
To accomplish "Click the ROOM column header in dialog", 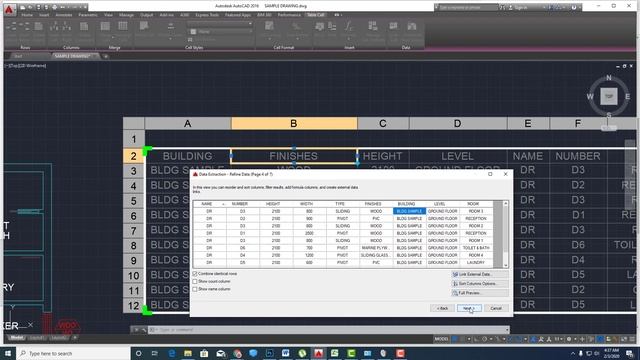I will tap(473, 204).
